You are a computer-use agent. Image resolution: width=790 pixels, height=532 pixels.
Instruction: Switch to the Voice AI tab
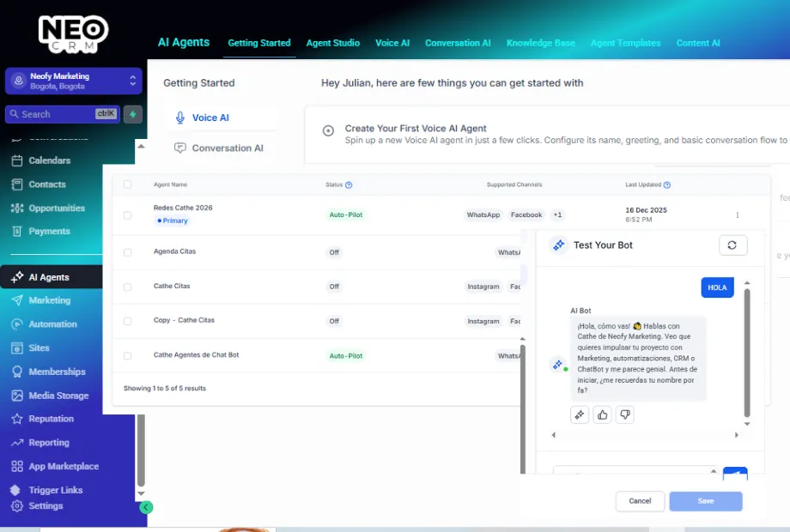tap(392, 43)
